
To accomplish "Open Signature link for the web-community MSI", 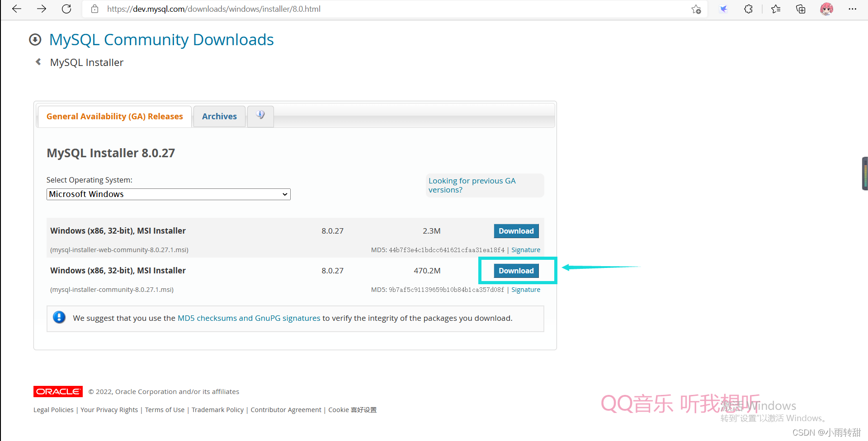I will pyautogui.click(x=526, y=250).
